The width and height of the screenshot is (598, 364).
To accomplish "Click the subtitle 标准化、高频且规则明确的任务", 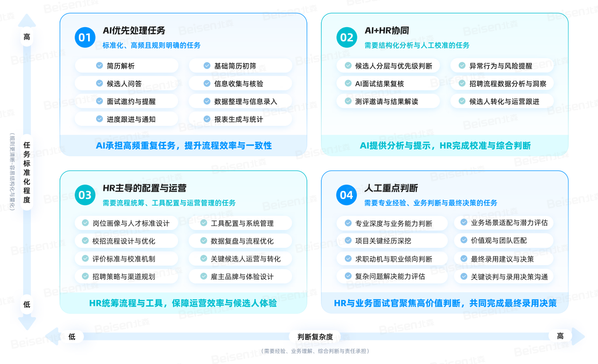I will (152, 45).
